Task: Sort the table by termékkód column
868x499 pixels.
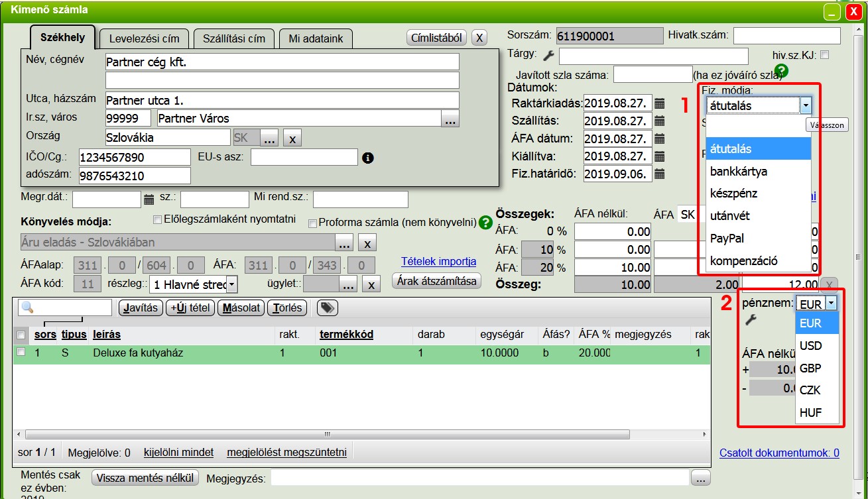Action: [x=346, y=335]
